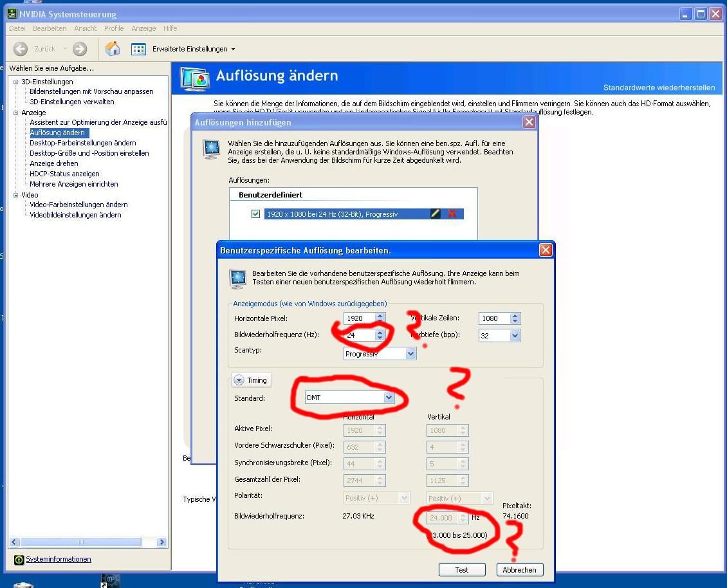Viewport: 727px width, 588px height.
Task: Click the Back arrow toolbar icon
Action: (21, 49)
